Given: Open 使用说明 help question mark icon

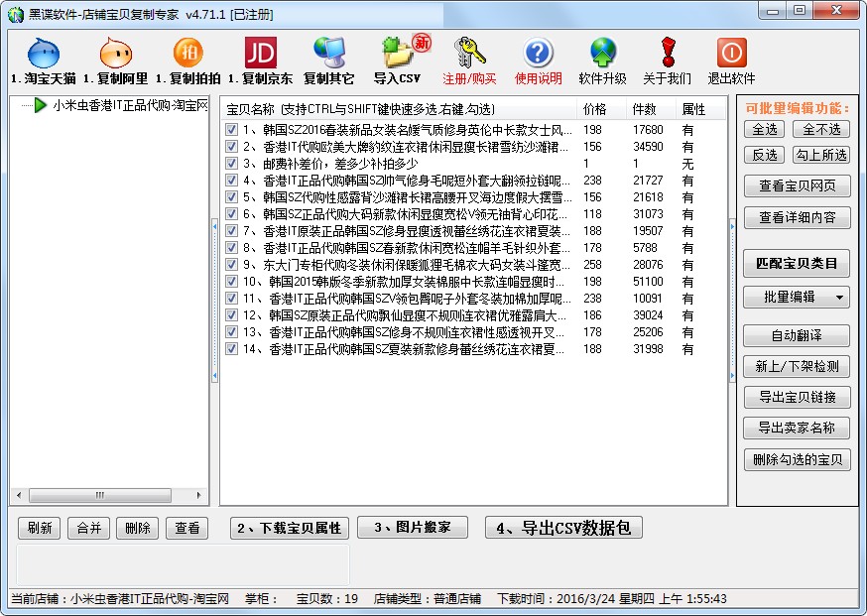Looking at the screenshot, I should pos(539,54).
